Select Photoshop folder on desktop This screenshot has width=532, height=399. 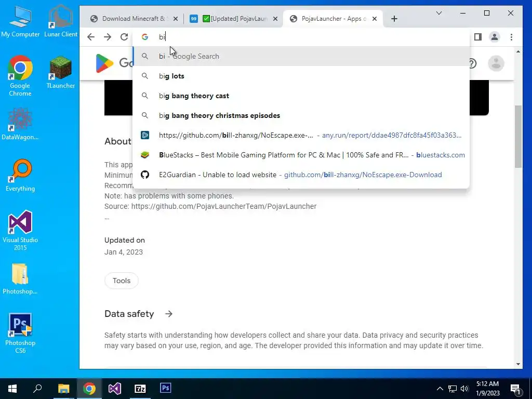coord(20,278)
